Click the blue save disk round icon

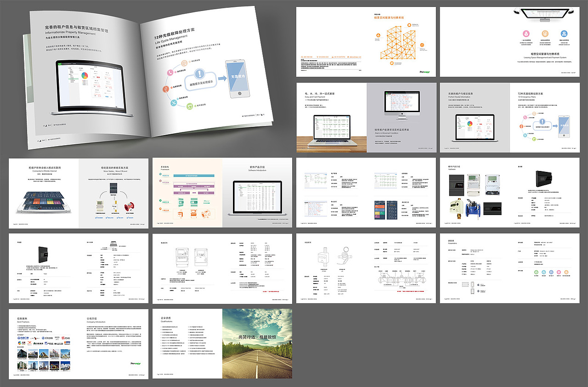pyautogui.click(x=564, y=34)
